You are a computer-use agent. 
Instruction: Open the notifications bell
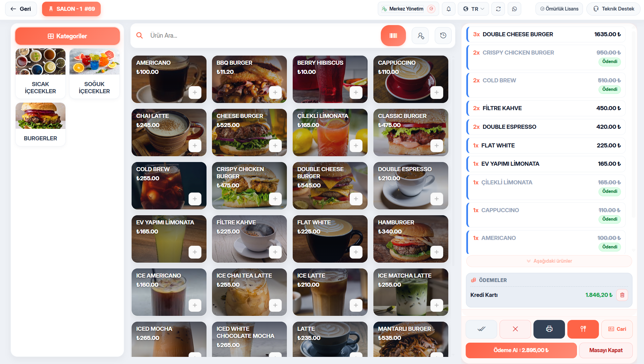pos(448,9)
